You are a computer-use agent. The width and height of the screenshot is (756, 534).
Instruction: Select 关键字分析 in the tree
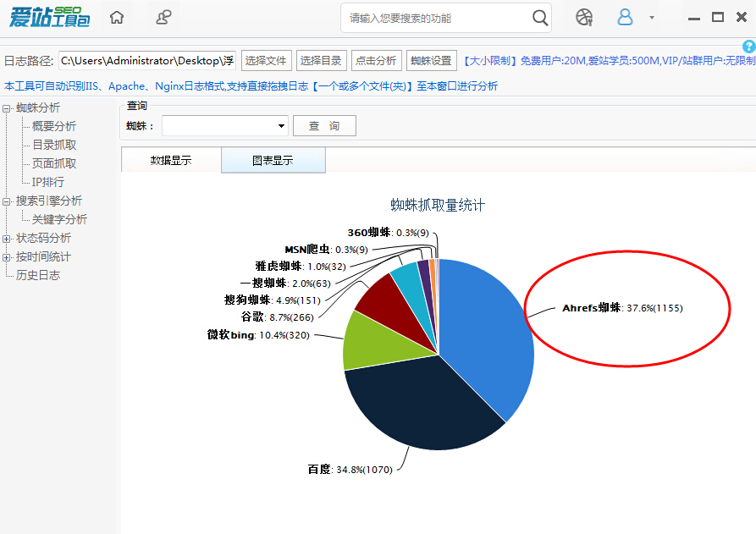[x=59, y=220]
